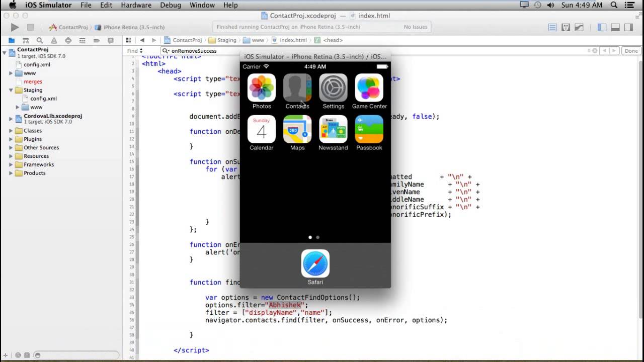This screenshot has height=362, width=644.
Task: Toggle the Navigator panel visibility
Action: click(x=602, y=28)
